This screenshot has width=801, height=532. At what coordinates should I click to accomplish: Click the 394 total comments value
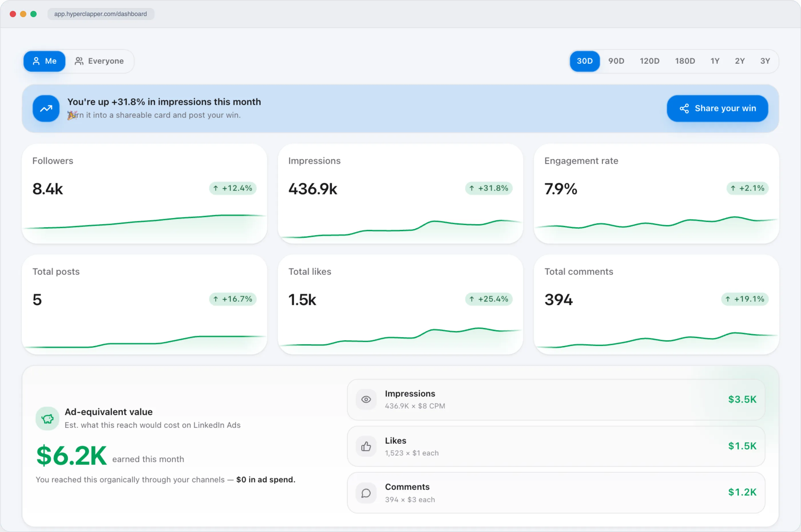[x=558, y=299]
